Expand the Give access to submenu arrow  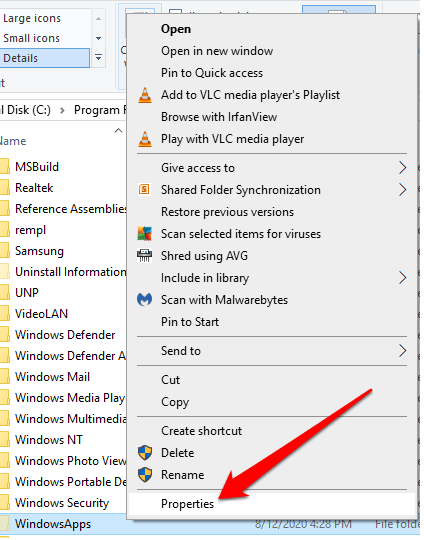coord(402,168)
